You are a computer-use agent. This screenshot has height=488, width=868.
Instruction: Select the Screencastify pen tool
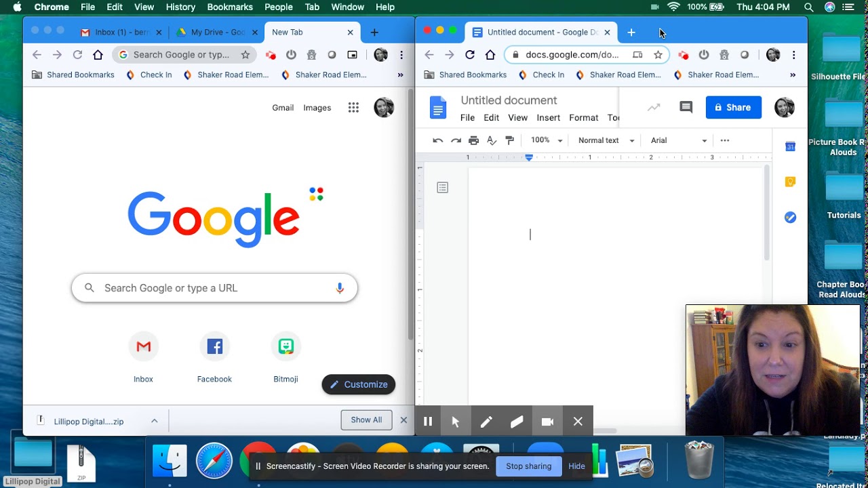coord(486,422)
